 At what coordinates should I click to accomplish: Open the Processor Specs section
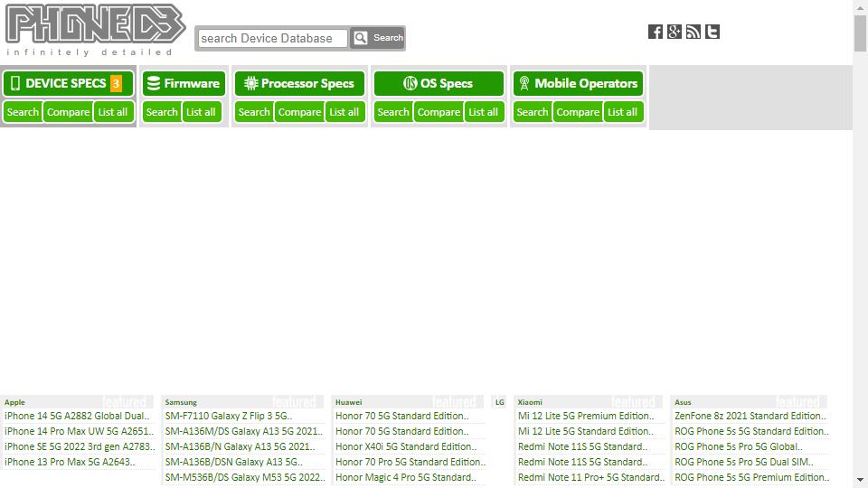click(299, 83)
